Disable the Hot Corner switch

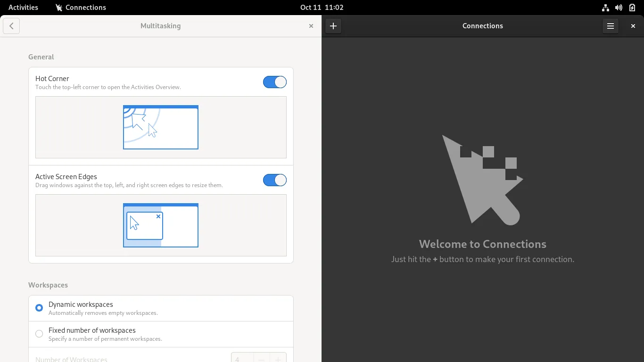pyautogui.click(x=275, y=82)
